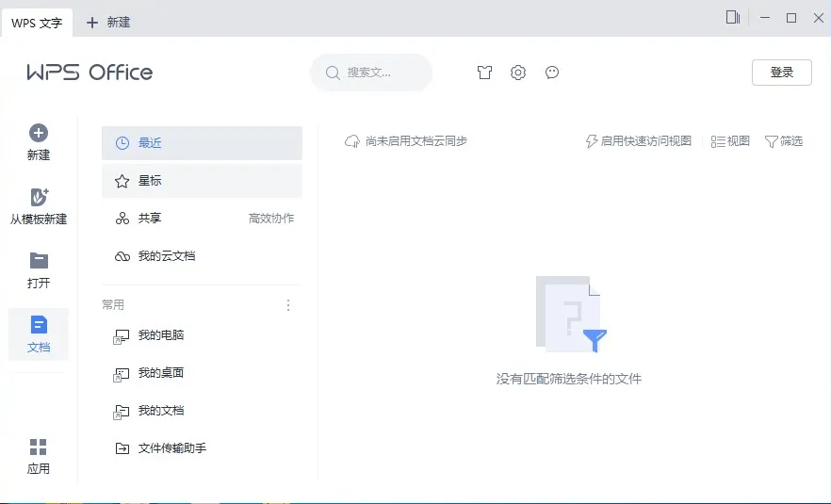
Task: Close the WPS window
Action: 818,18
